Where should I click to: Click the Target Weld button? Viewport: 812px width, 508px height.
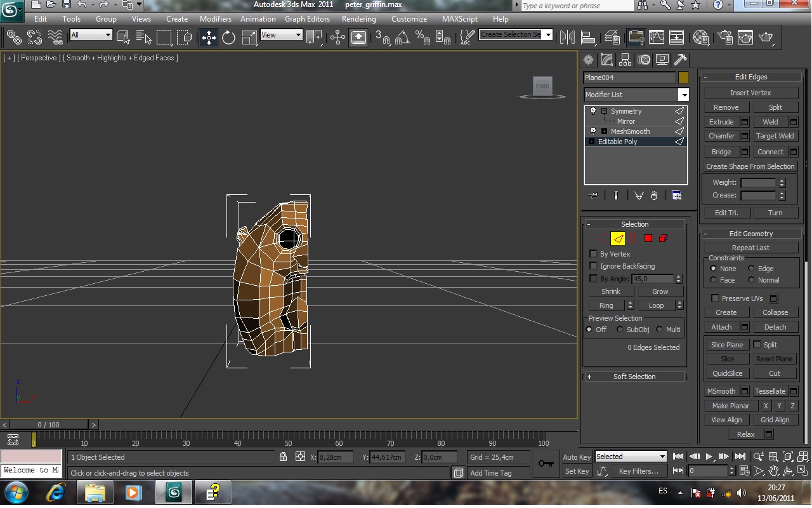775,136
